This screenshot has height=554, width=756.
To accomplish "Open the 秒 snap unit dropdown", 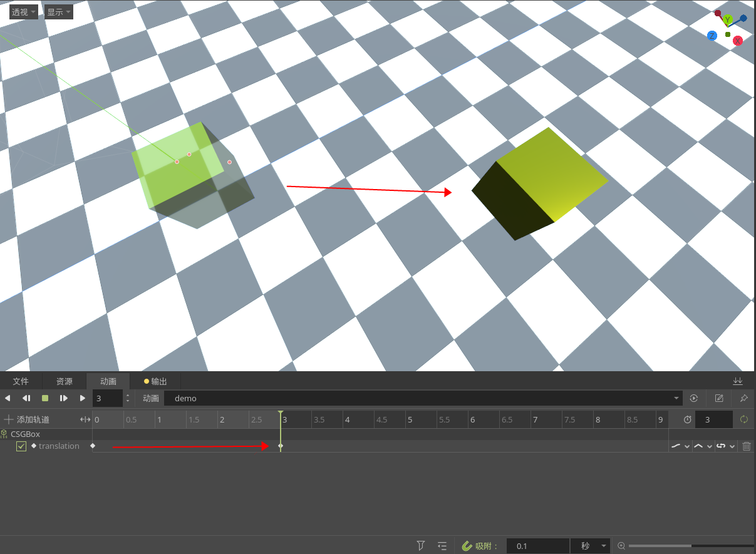I will point(590,546).
